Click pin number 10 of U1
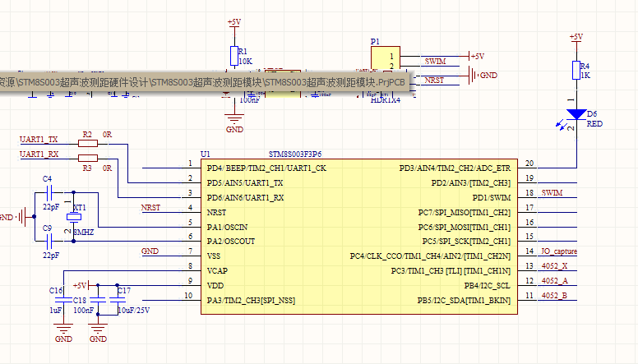Screen dimensions: 638x364 188,296
